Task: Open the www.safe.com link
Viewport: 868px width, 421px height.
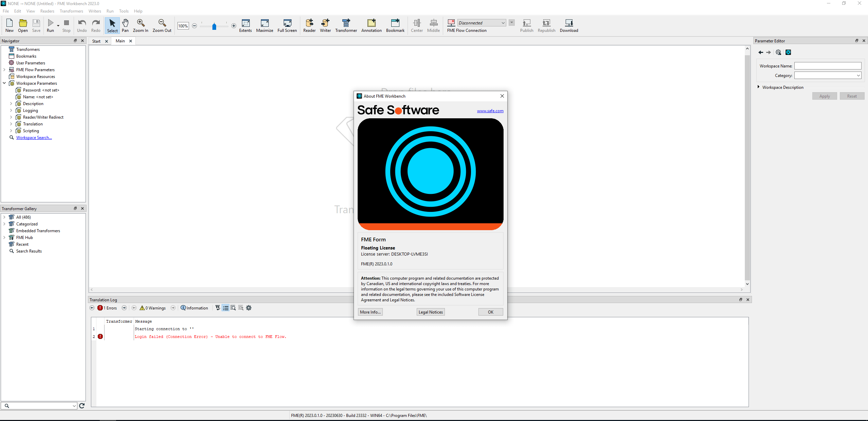Action: pos(490,111)
